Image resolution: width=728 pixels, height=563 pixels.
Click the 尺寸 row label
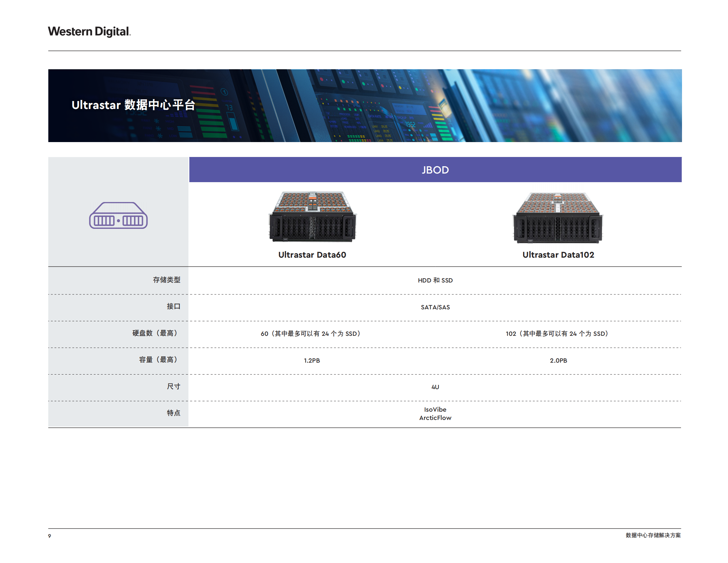pyautogui.click(x=174, y=386)
